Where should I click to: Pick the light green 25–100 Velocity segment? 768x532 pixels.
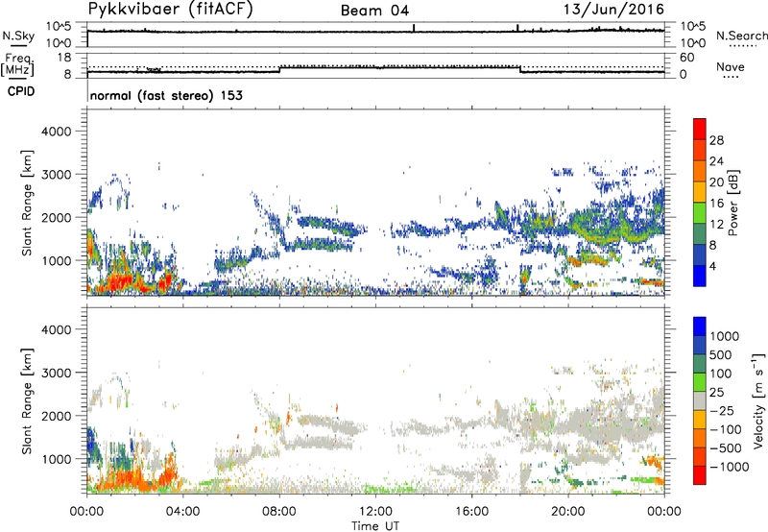point(700,382)
